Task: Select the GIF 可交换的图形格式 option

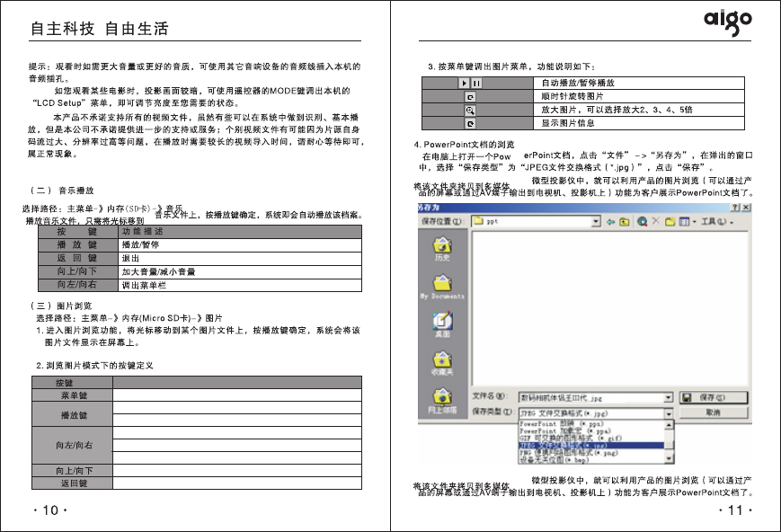Action: pos(591,438)
